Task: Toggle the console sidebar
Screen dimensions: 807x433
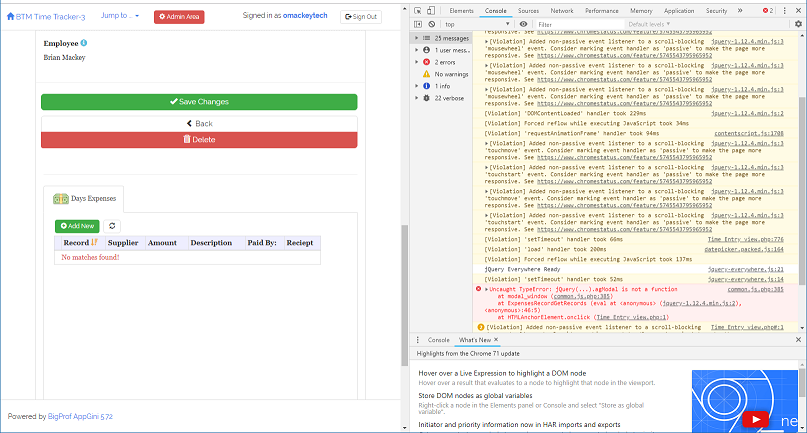Action: 418,24
